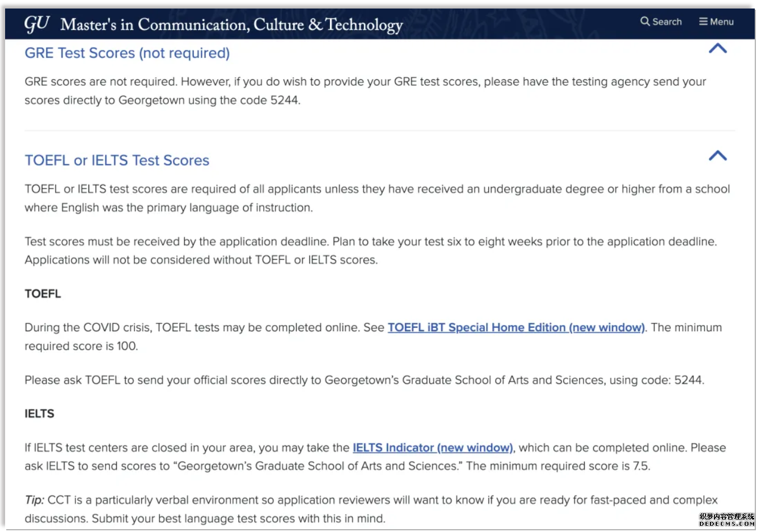Screen dimensions: 761x532
Task: Collapse TOEFL or IELTS section chevron
Action: [717, 156]
